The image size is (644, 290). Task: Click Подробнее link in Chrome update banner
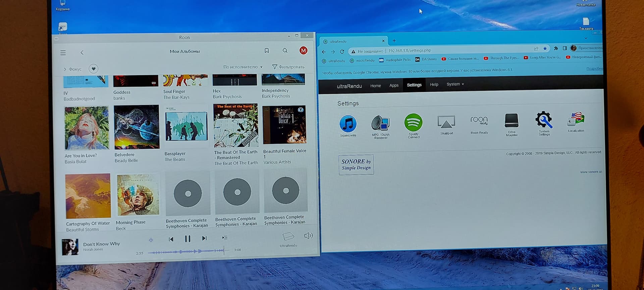(x=594, y=68)
